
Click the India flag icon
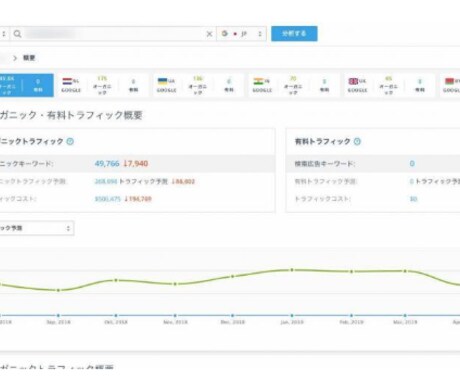258,81
